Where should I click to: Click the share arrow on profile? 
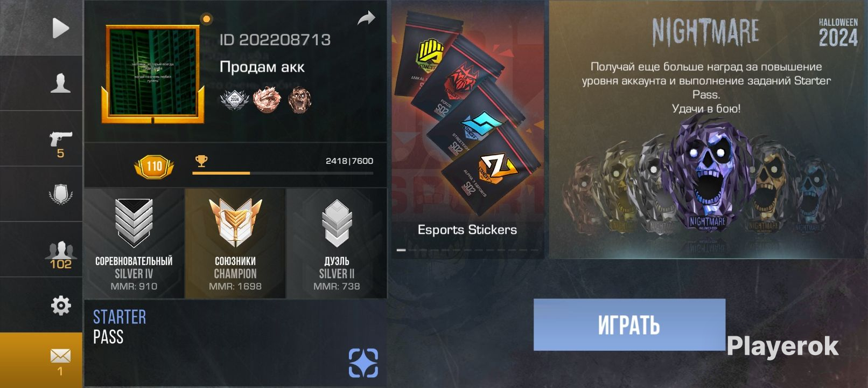coord(366,19)
